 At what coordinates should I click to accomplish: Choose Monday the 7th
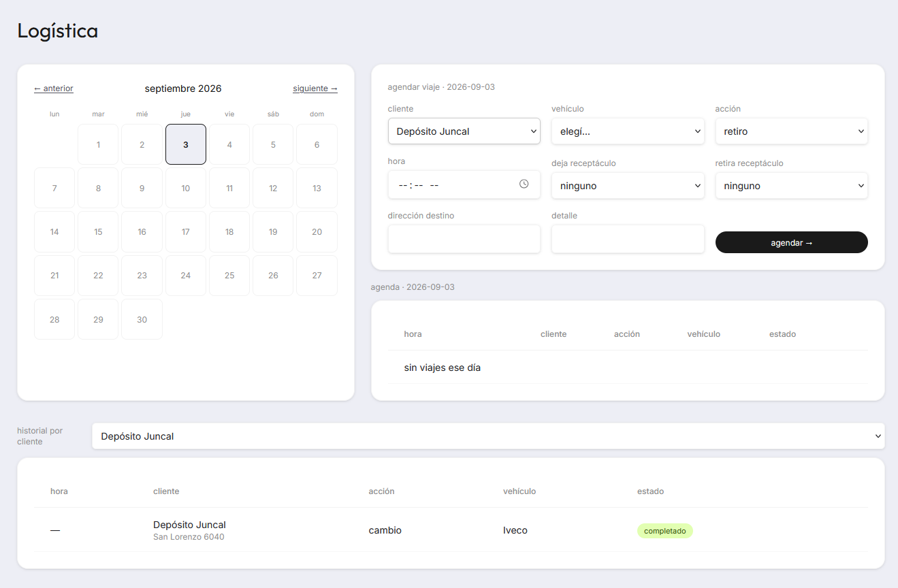point(54,188)
